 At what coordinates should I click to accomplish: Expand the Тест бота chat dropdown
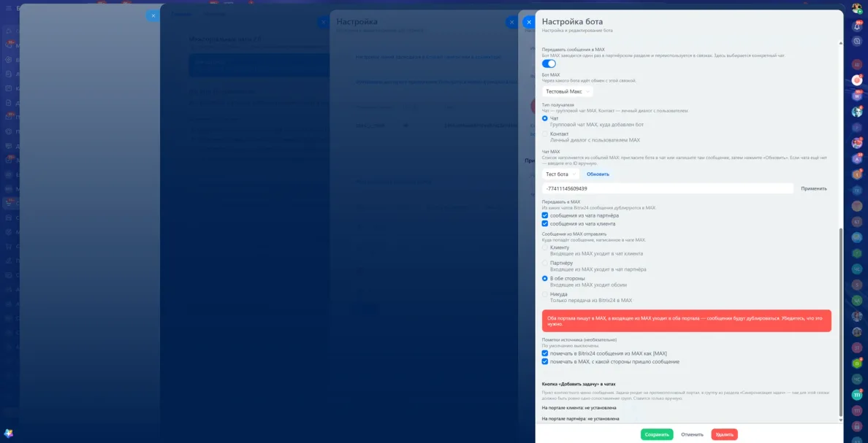[x=561, y=174]
